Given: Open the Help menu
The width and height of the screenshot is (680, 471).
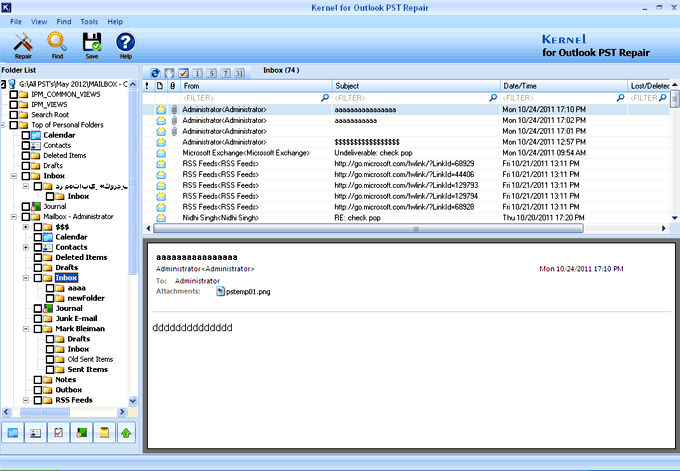Looking at the screenshot, I should (115, 22).
